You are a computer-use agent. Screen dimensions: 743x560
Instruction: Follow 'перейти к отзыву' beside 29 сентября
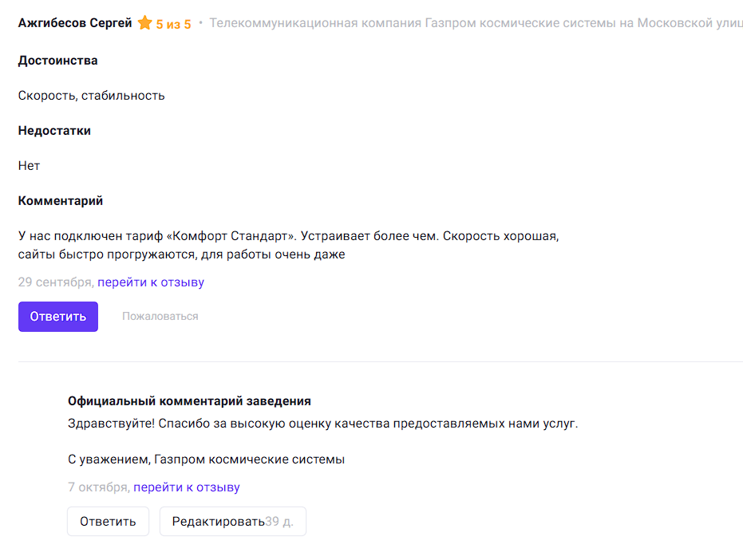coord(151,282)
